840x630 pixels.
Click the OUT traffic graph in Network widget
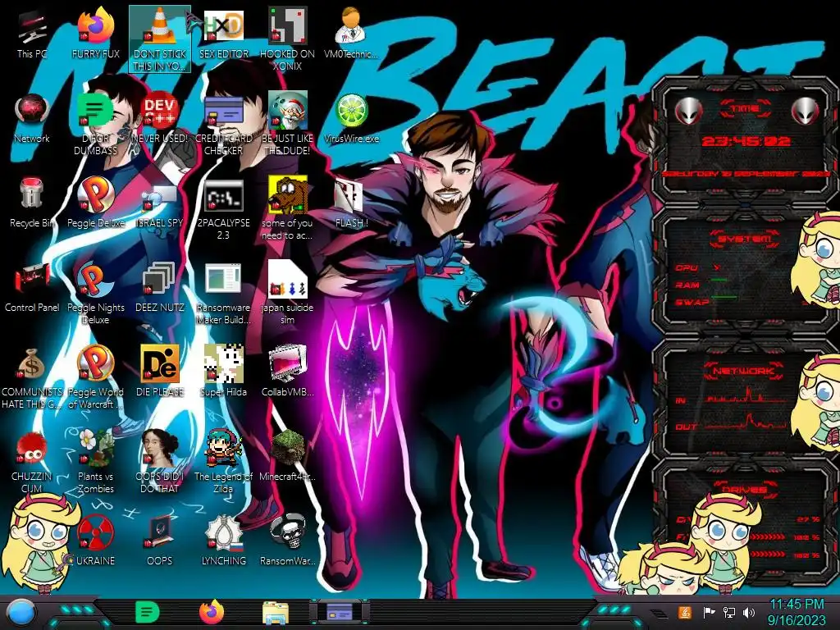(746, 422)
